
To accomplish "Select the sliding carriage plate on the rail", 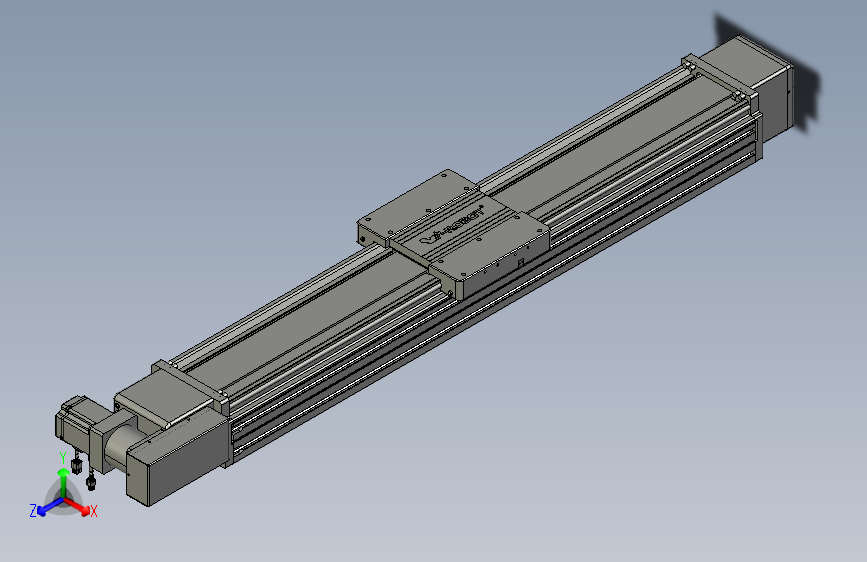I will pyautogui.click(x=453, y=233).
